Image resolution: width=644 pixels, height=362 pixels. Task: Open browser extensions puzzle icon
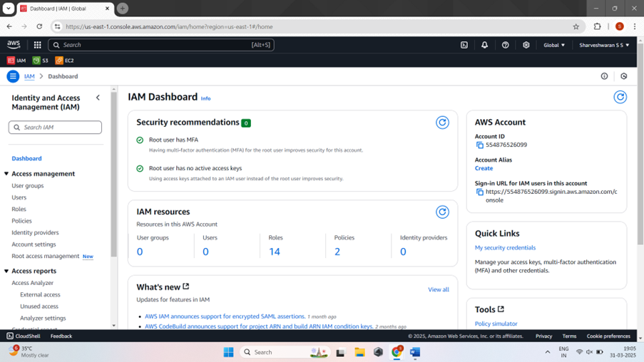[x=597, y=26]
